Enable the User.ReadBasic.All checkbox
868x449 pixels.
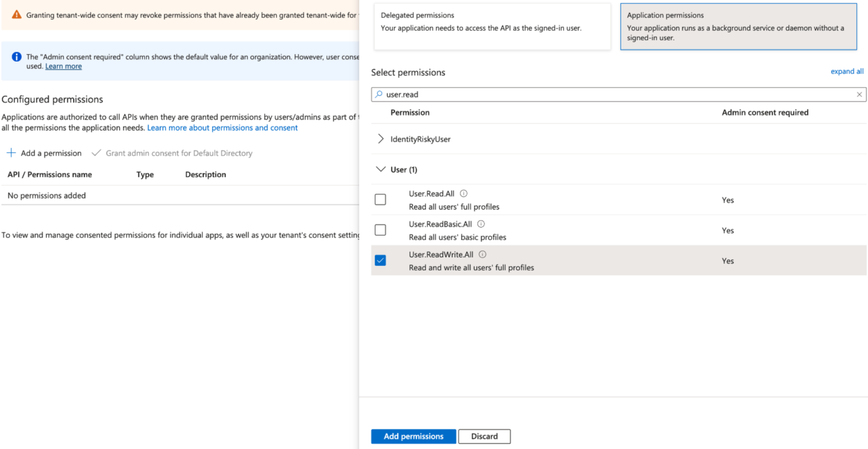point(380,230)
